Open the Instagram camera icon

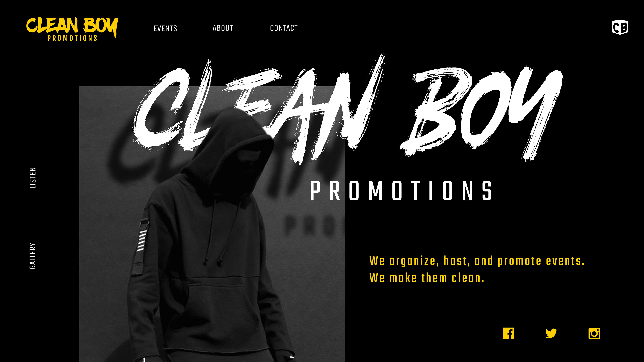coord(594,333)
